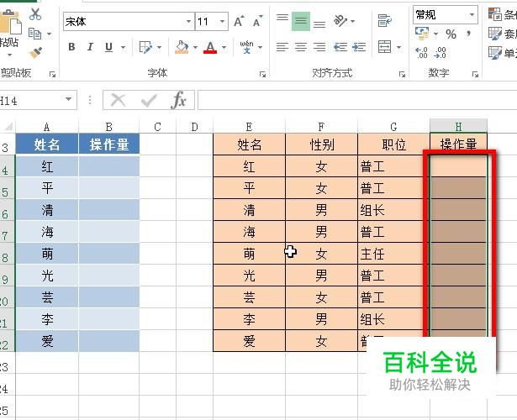Select cell containing 主任
The width and height of the screenshot is (517, 420).
click(x=393, y=254)
